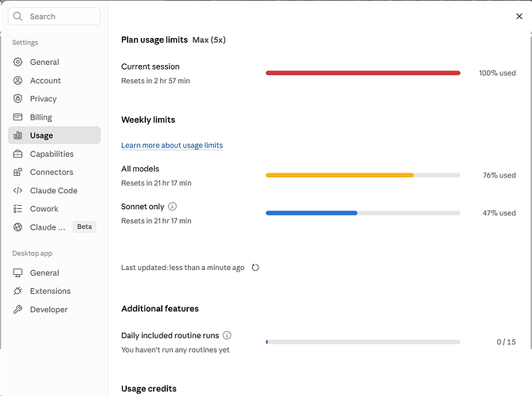This screenshot has width=532, height=396.
Task: Click the '100% used' label
Action: click(x=497, y=73)
